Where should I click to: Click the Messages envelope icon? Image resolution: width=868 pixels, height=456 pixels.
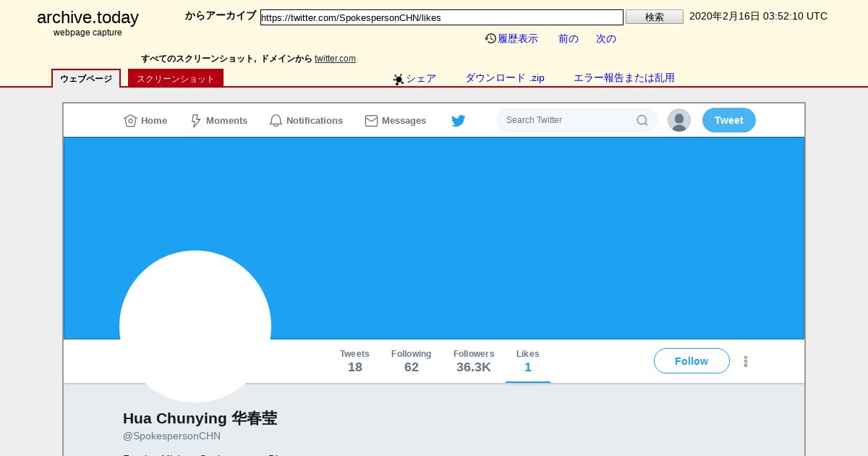(x=371, y=121)
